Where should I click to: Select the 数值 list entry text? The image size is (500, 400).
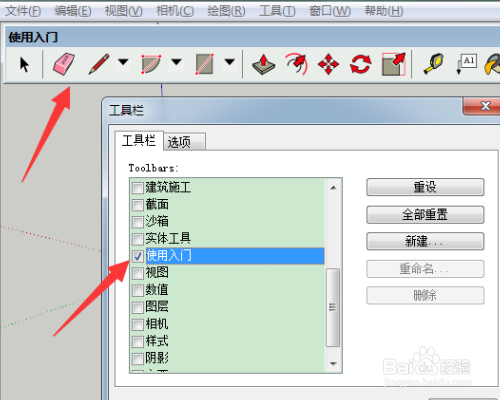pyautogui.click(x=157, y=290)
